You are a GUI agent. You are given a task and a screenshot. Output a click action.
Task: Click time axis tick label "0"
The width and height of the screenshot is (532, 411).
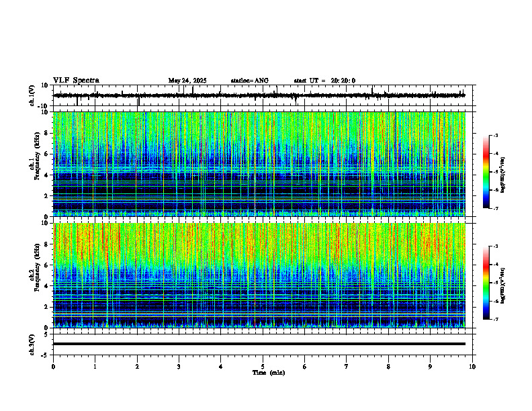[53, 367]
